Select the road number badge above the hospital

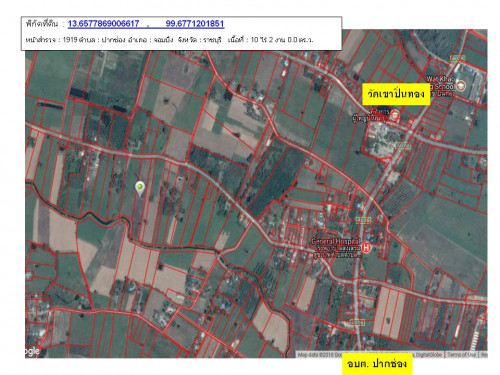coord(363,220)
